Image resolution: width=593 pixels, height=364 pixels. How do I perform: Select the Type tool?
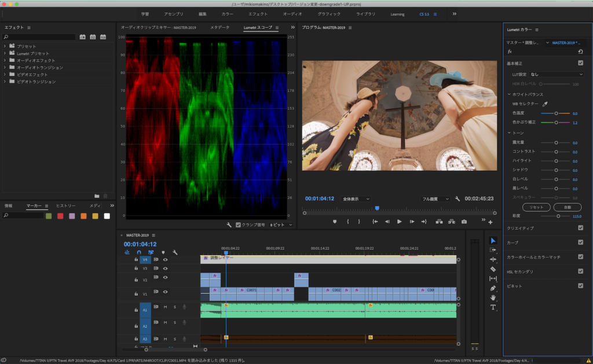(x=493, y=307)
